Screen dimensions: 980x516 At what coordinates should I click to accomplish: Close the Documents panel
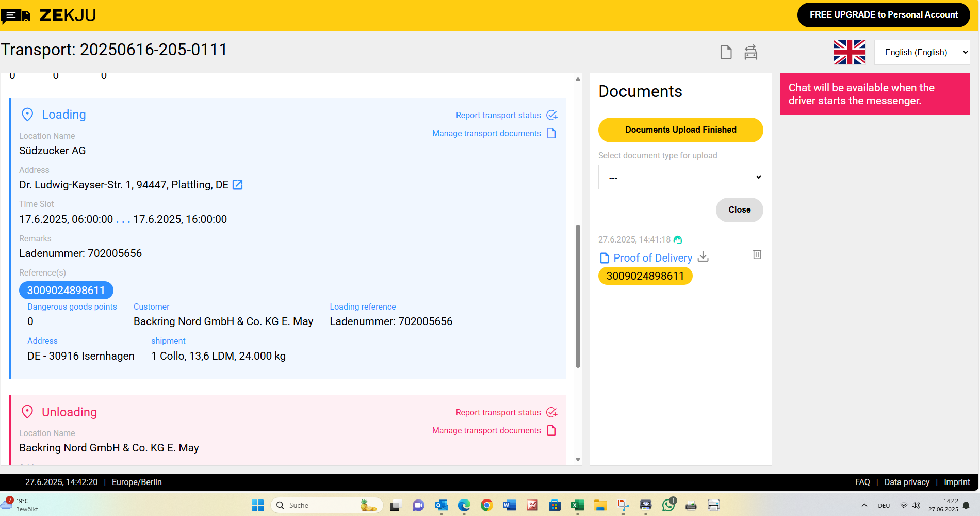click(739, 210)
